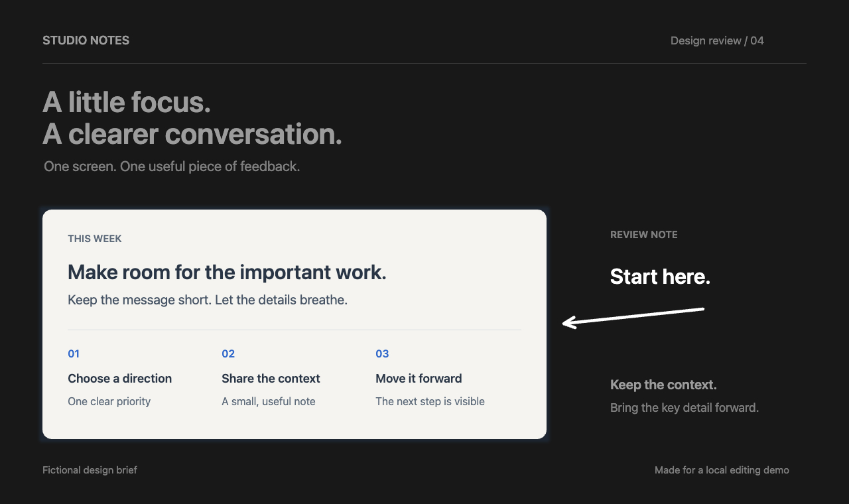
Task: Click the white arrow pointing at the card
Action: click(x=633, y=318)
